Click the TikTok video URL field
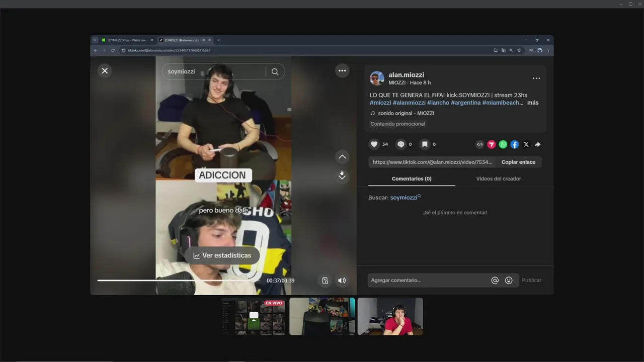644x362 pixels. click(433, 162)
